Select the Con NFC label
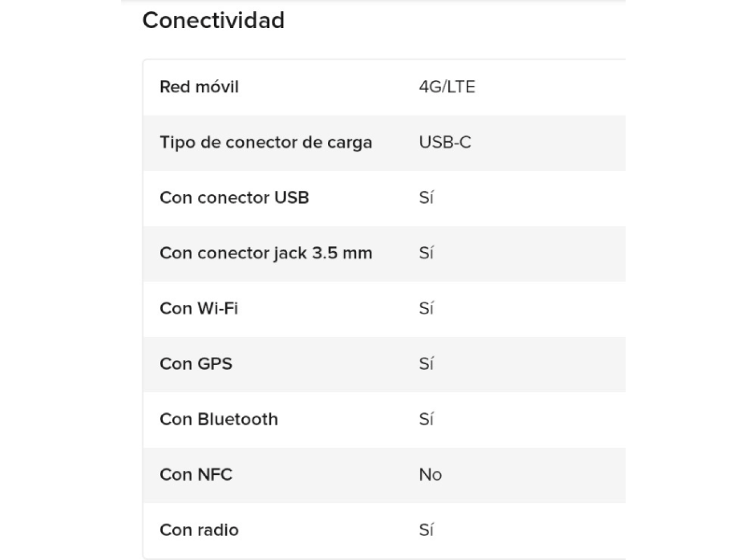Image resolution: width=747 pixels, height=560 pixels. [x=196, y=475]
